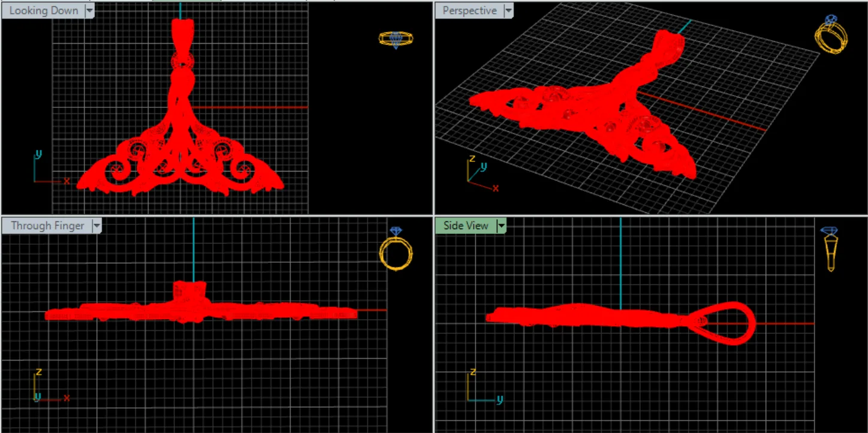Click the ring icon in Through Finger viewport
Screen dimensions: 868x433
tap(396, 248)
